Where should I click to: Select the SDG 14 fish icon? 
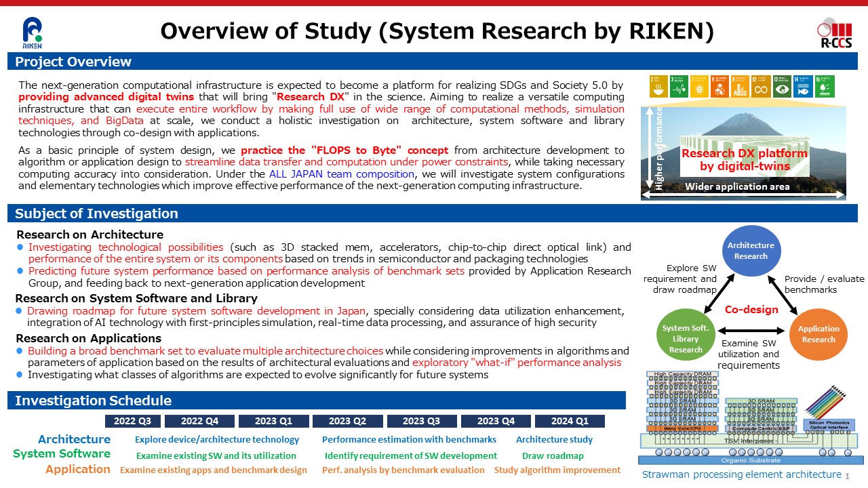[x=804, y=86]
